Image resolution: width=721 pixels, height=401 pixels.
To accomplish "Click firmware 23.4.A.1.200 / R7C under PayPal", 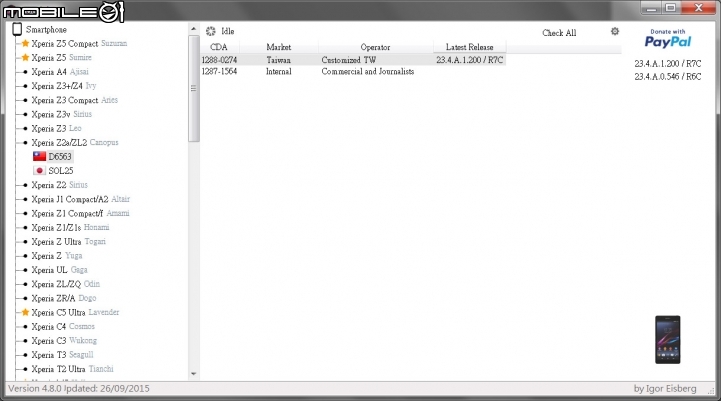I will click(668, 64).
